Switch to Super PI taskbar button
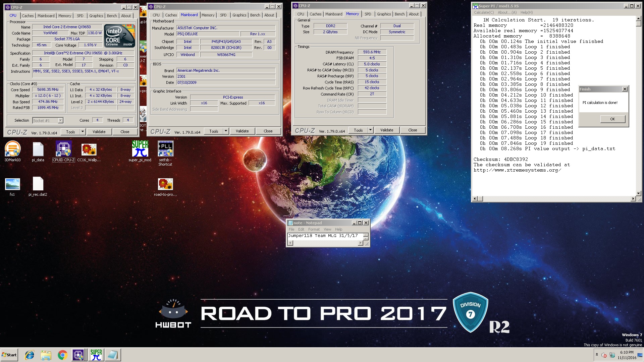644x362 pixels. pyautogui.click(x=96, y=355)
